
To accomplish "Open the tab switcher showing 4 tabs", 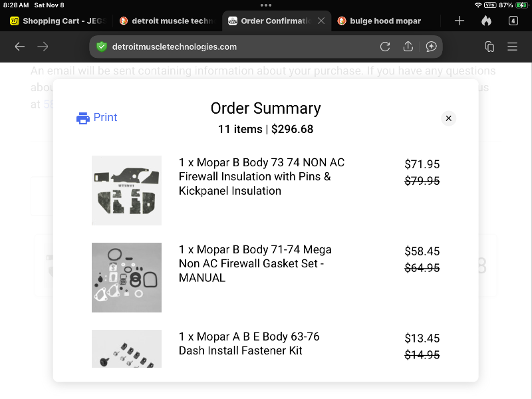I will pos(513,21).
